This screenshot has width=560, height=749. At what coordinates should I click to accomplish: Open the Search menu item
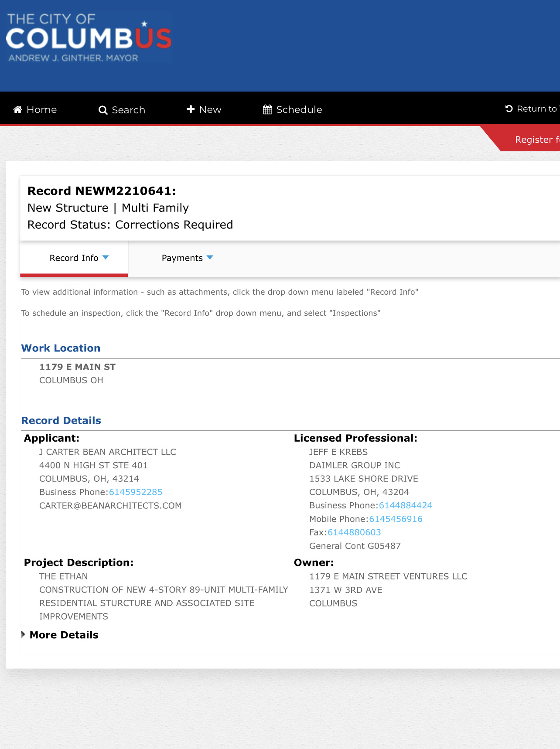point(122,110)
